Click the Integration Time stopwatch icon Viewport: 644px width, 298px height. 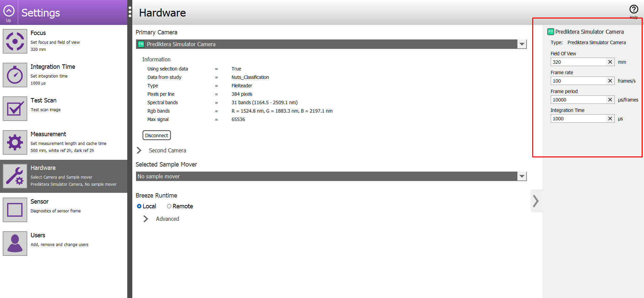click(15, 75)
